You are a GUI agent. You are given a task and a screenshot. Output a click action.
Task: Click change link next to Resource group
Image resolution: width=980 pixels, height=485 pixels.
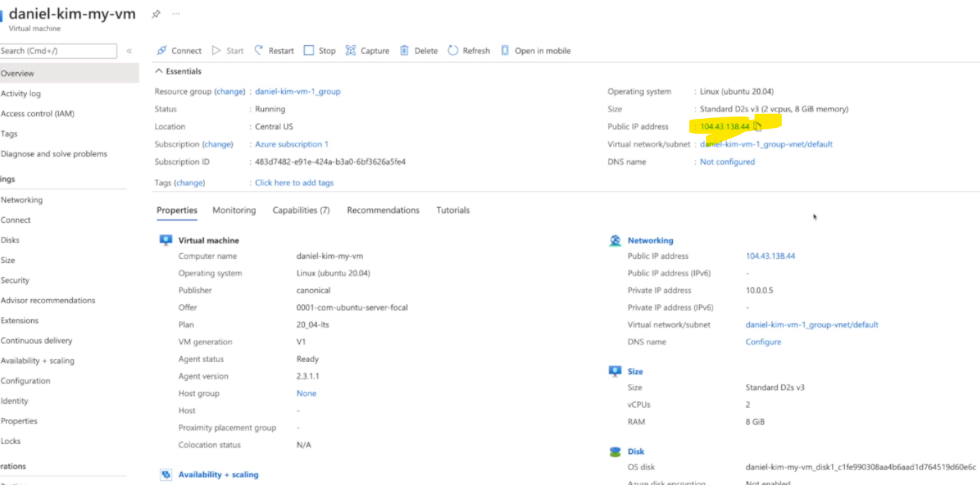coord(230,92)
